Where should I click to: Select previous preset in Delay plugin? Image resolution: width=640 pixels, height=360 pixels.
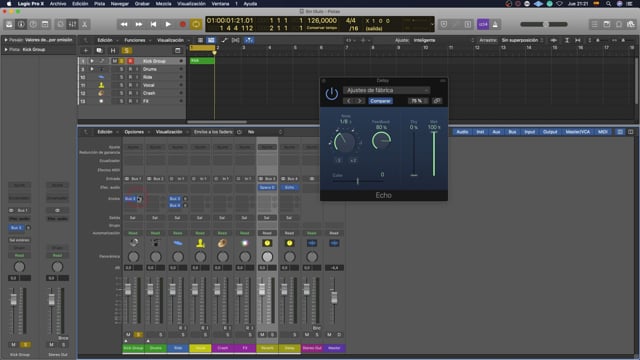349,101
